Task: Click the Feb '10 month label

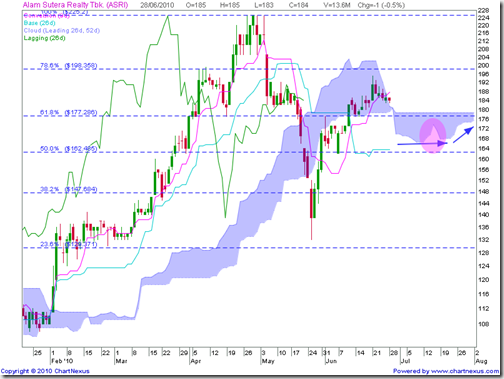Action: 62,361
